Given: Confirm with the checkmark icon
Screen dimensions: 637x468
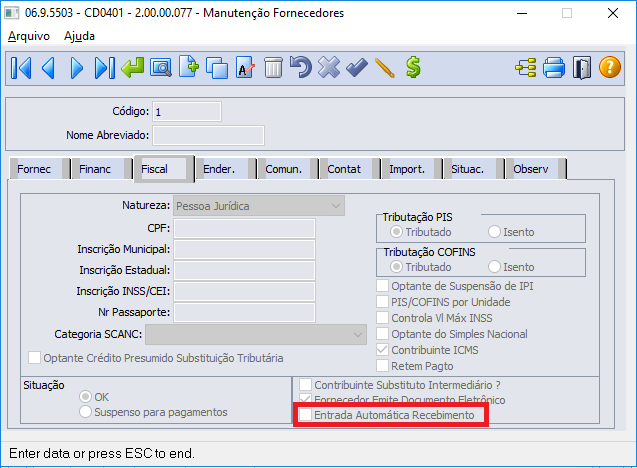Looking at the screenshot, I should coord(357,68).
